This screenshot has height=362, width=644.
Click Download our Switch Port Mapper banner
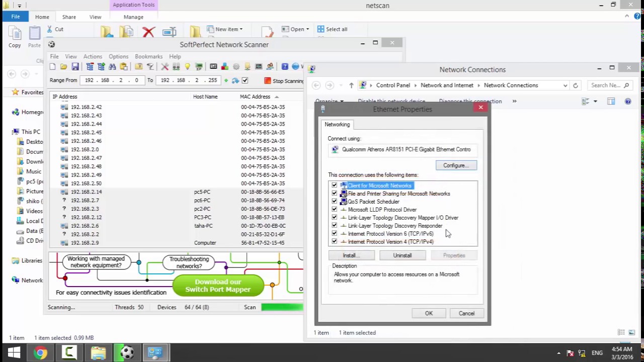218,286
